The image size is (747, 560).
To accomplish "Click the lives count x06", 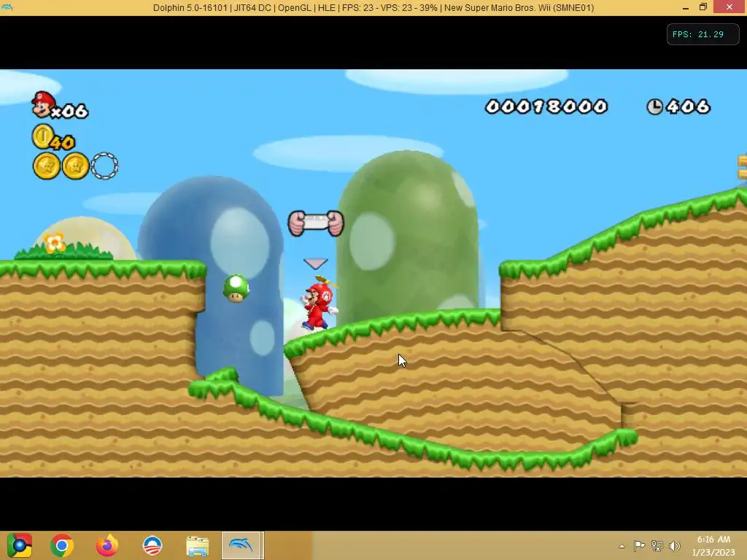I will (x=69, y=112).
